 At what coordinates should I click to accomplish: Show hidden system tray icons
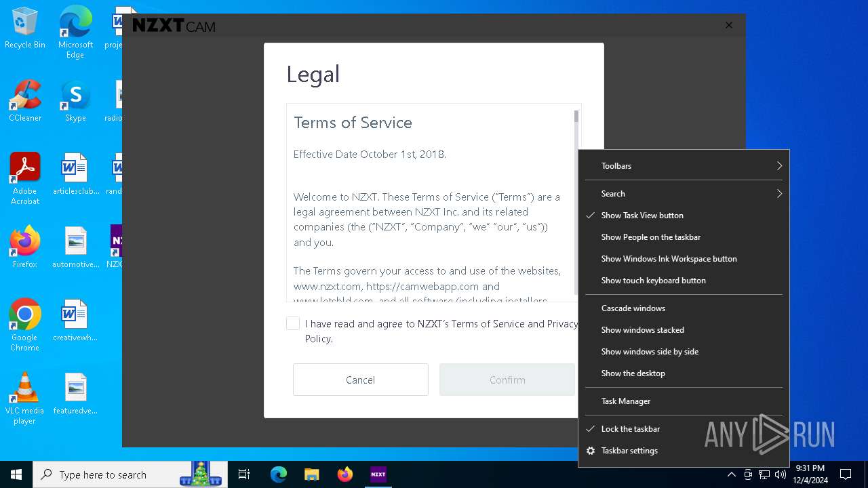pyautogui.click(x=731, y=474)
